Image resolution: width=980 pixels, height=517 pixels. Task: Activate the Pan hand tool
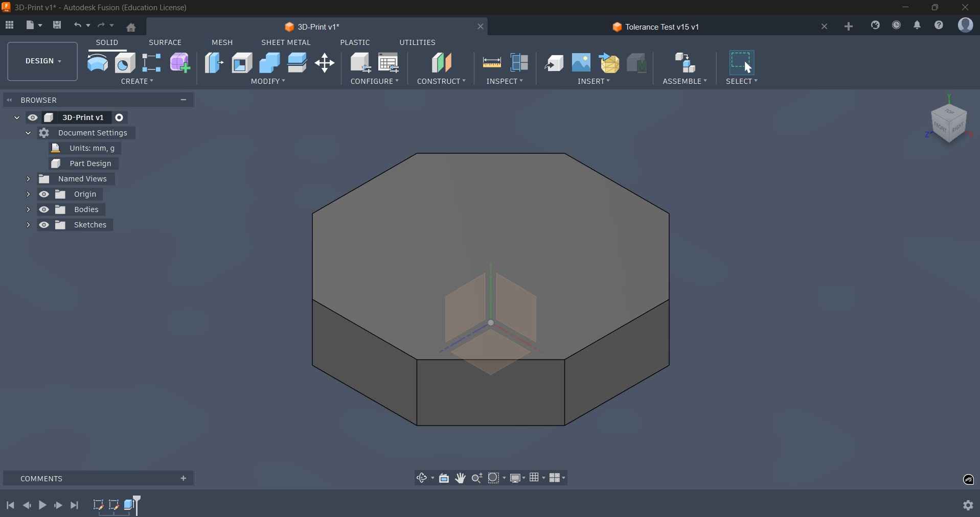[x=461, y=478]
